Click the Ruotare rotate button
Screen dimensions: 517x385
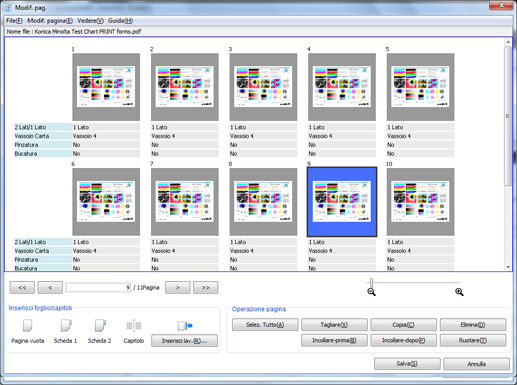tap(473, 340)
